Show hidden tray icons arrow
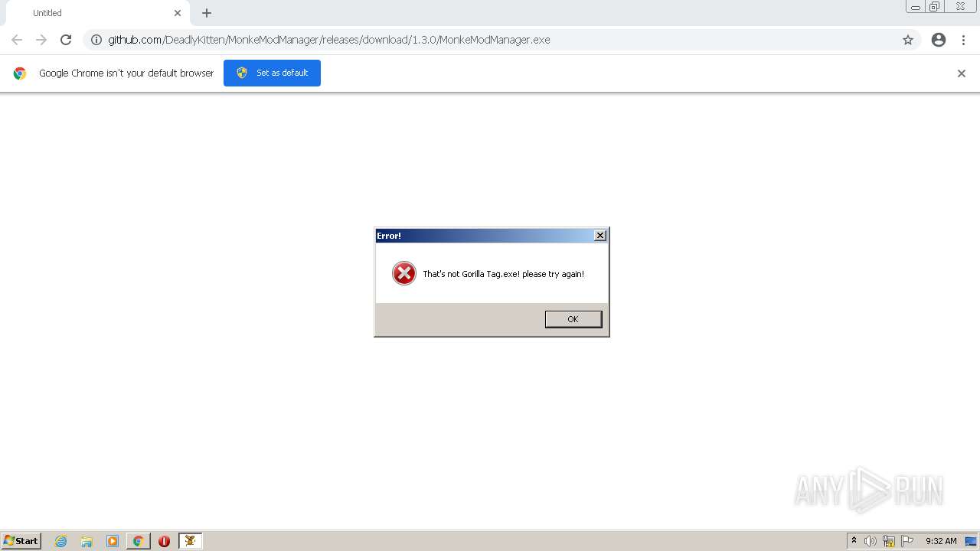Viewport: 980px width, 551px height. tap(854, 540)
